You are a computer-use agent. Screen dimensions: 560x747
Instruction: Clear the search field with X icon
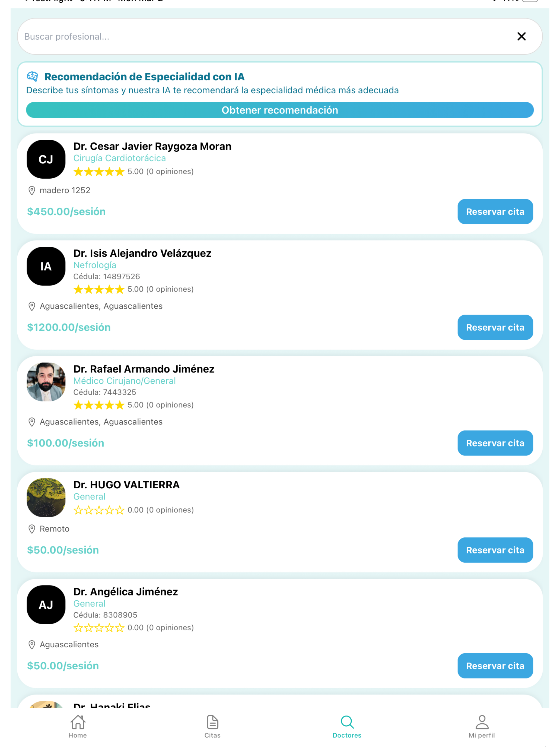pyautogui.click(x=521, y=36)
